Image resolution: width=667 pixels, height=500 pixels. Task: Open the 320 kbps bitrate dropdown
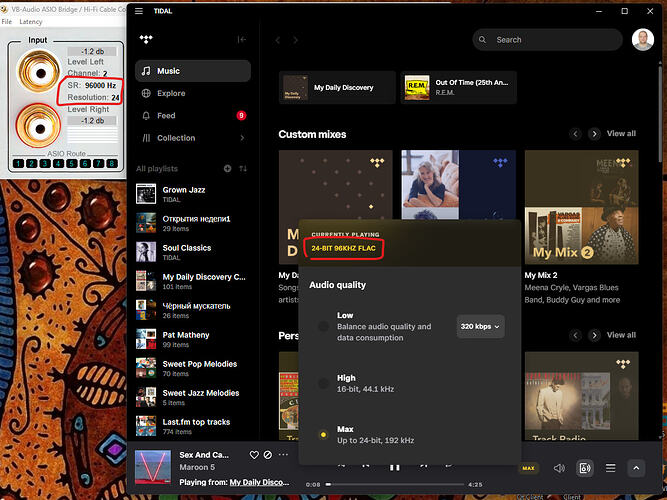[x=480, y=326]
